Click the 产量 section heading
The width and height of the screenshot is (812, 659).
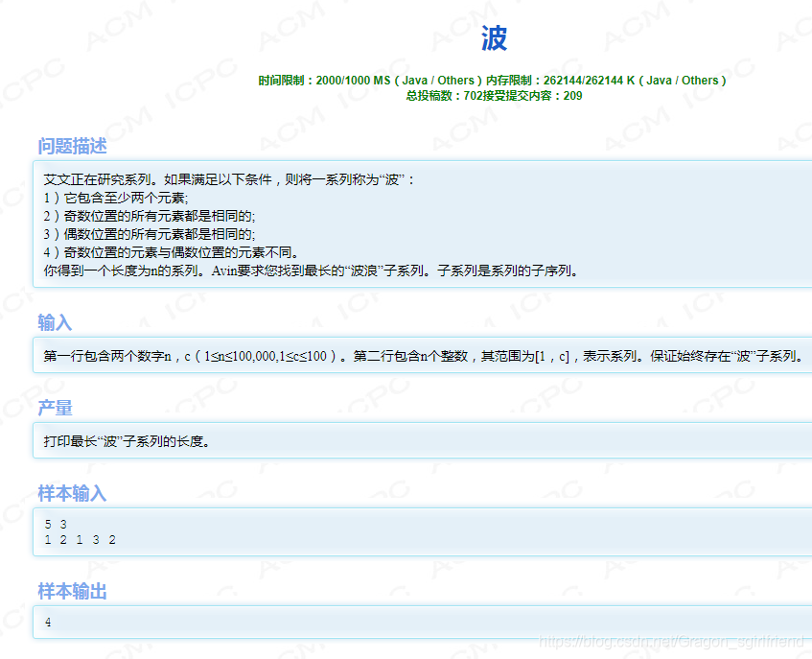click(x=55, y=409)
